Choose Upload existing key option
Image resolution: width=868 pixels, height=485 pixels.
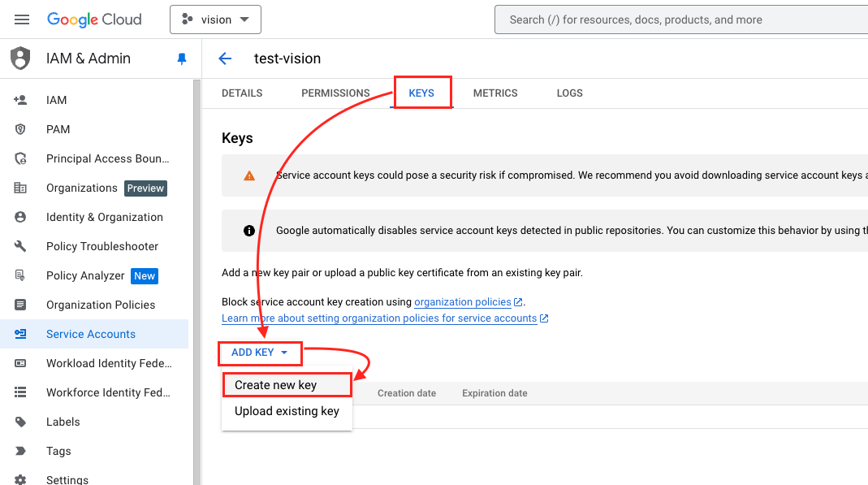[x=287, y=411]
